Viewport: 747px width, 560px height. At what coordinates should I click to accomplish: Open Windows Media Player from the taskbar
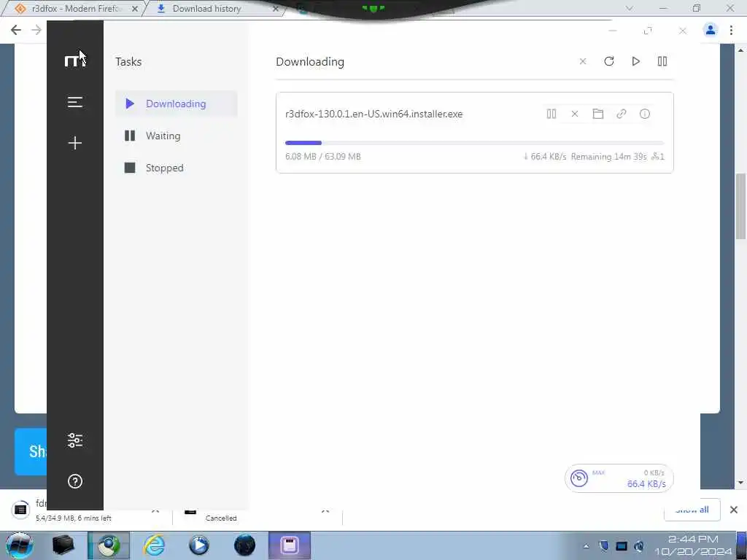coord(199,545)
